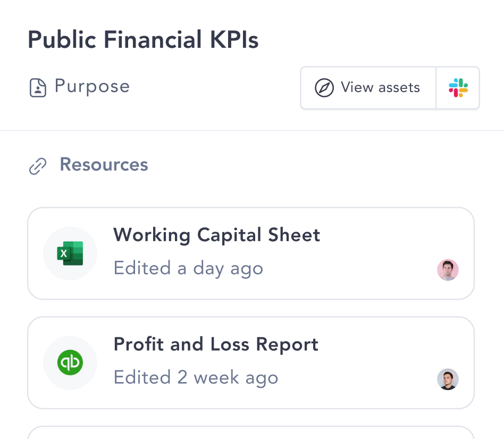Screen dimensions: 504x439
Task: Click the avatar on Profit and Loss Report card
Action: tap(448, 379)
